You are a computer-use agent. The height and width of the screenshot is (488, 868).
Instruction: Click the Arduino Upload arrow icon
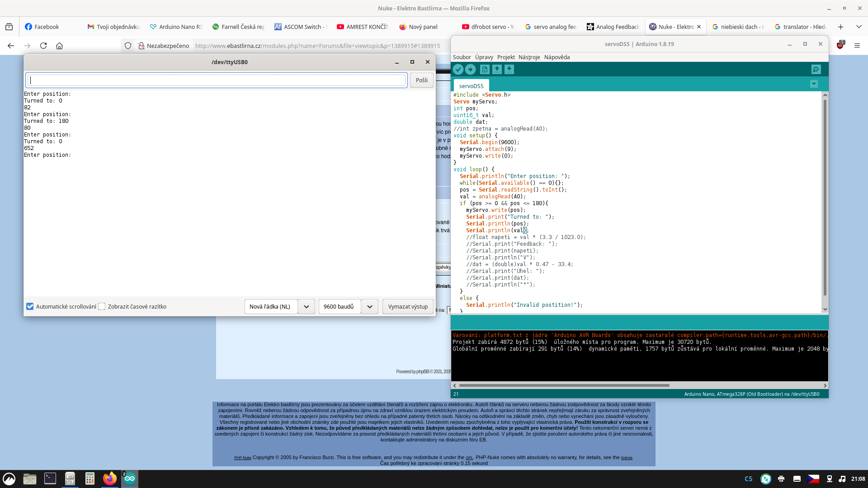[470, 69]
